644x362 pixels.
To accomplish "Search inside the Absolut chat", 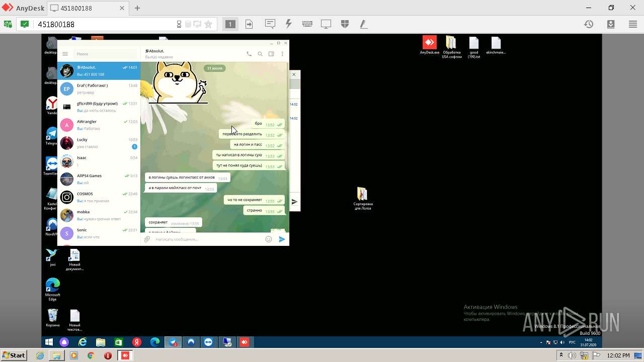I will (260, 54).
